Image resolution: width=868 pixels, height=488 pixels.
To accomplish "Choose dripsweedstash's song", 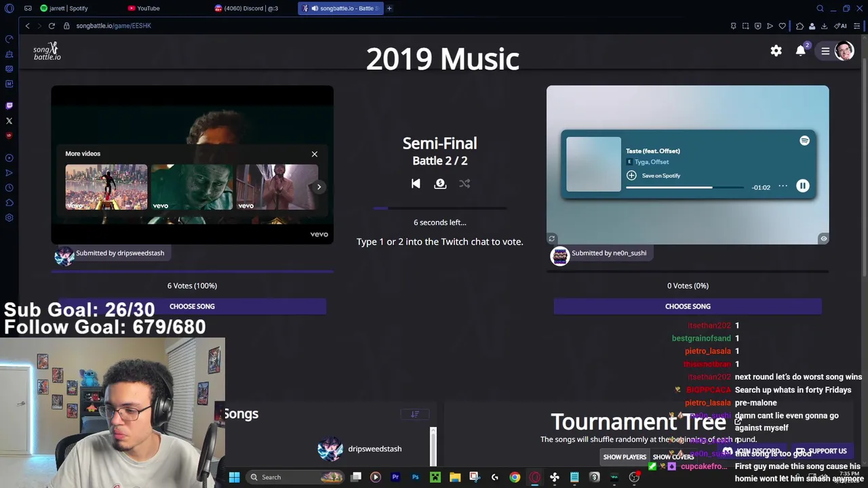I will pos(192,306).
